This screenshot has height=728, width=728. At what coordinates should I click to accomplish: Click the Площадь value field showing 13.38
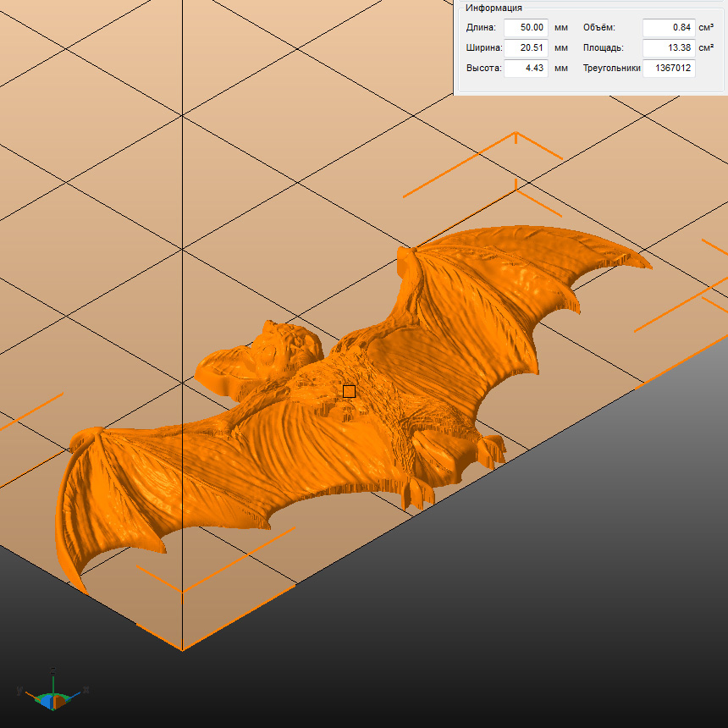pos(668,47)
